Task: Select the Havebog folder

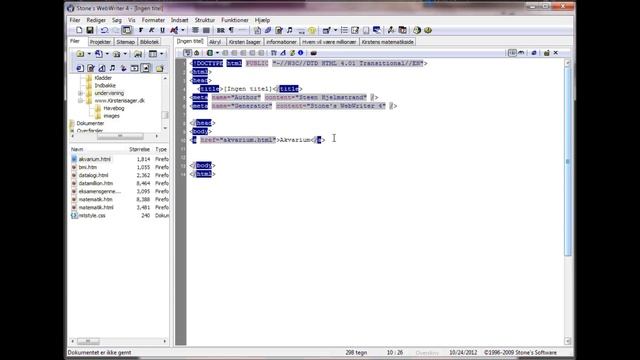Action: (x=114, y=108)
